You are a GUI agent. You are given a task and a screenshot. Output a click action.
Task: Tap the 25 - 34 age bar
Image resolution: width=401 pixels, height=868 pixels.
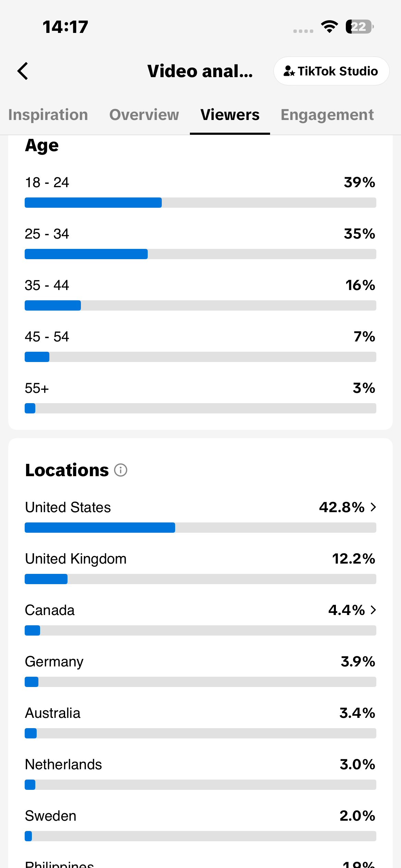(x=200, y=254)
